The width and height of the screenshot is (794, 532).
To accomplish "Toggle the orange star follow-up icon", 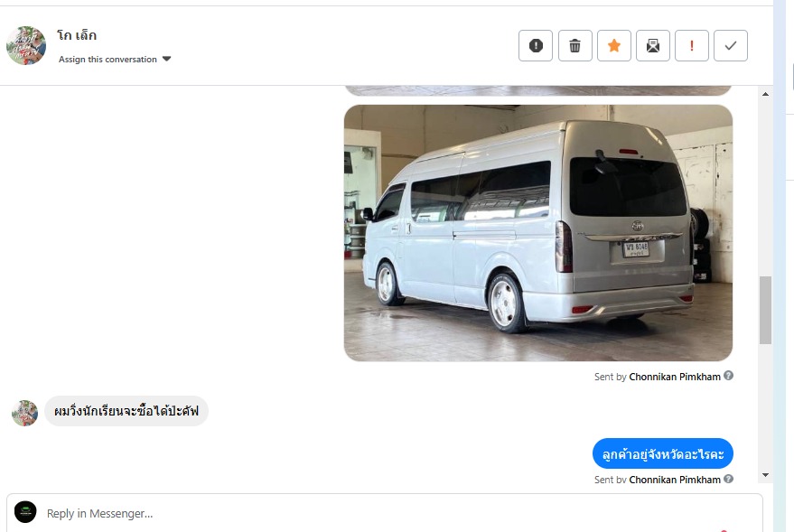I will 613,45.
